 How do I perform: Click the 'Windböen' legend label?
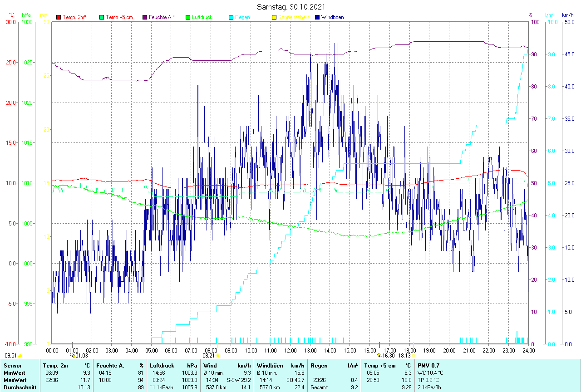tap(332, 17)
